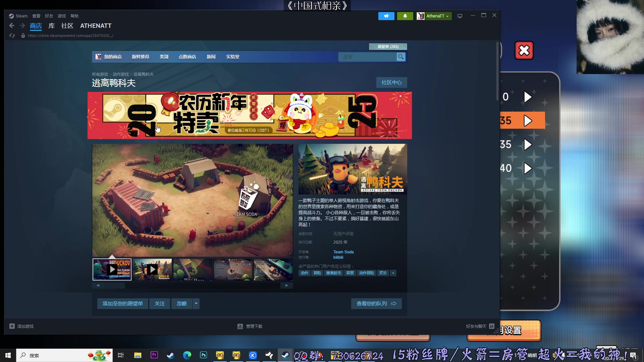644x362 pixels.
Task: Click the thumbnail strip scroll handle
Action: pyautogui.click(x=115, y=286)
